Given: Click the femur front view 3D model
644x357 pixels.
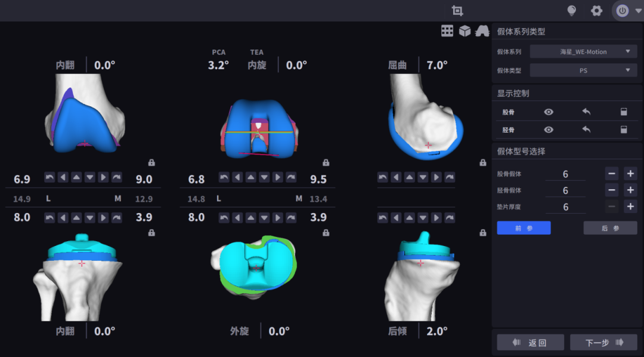Looking at the screenshot, I should coord(85,113).
